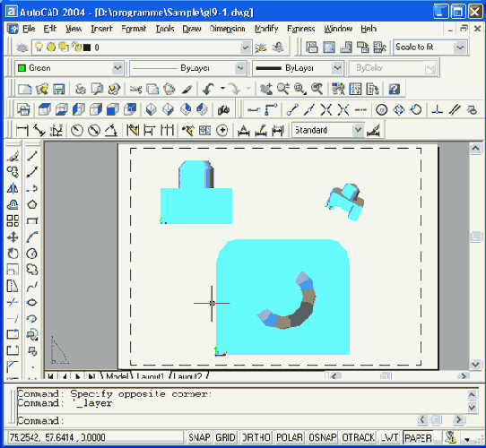Open the Insert menu
This screenshot has height=448, width=486.
(x=101, y=29)
